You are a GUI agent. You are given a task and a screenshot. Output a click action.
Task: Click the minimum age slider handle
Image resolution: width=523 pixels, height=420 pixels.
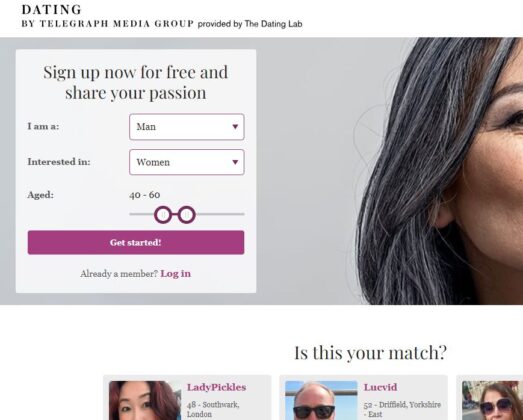pyautogui.click(x=163, y=215)
